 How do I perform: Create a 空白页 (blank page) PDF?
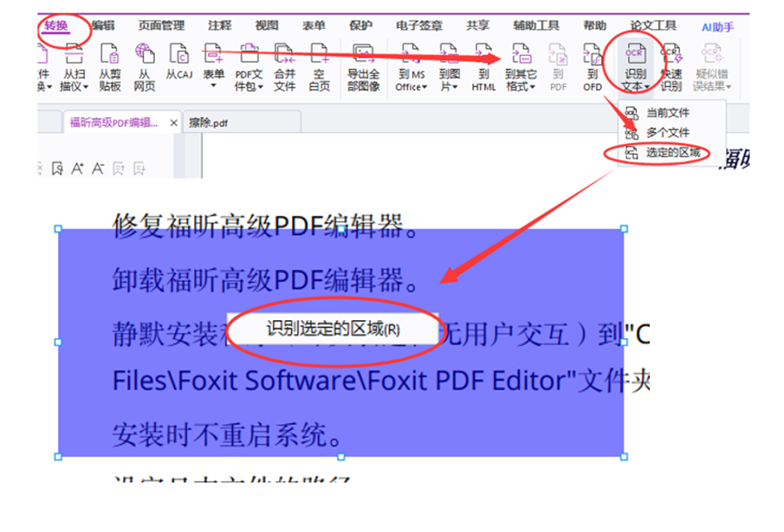pyautogui.click(x=319, y=67)
